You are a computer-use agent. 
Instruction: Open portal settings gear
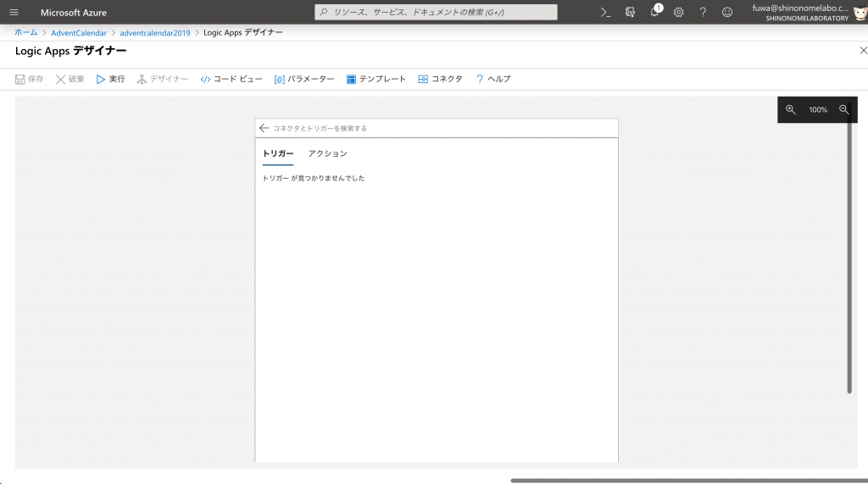[679, 12]
